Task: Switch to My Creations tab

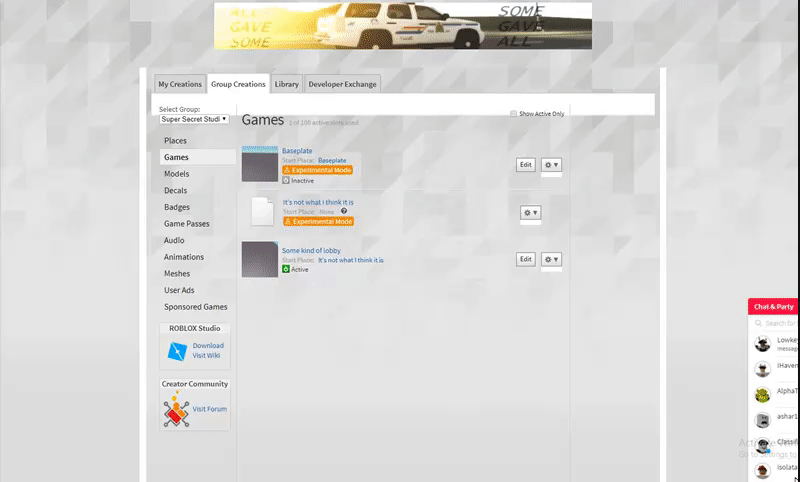Action: click(x=180, y=84)
